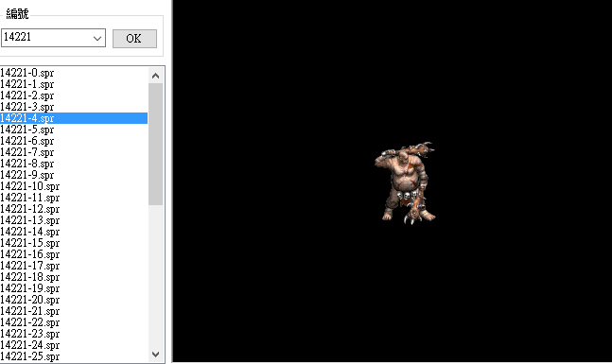Image resolution: width=612 pixels, height=364 pixels.
Task: Click the OK button
Action: [x=134, y=39]
